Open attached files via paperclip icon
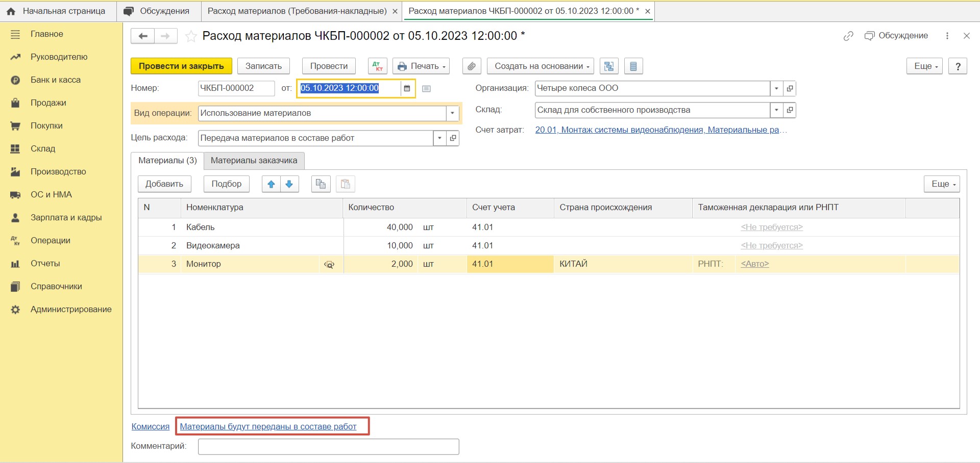Viewport: 980px width, 463px height. (x=472, y=66)
